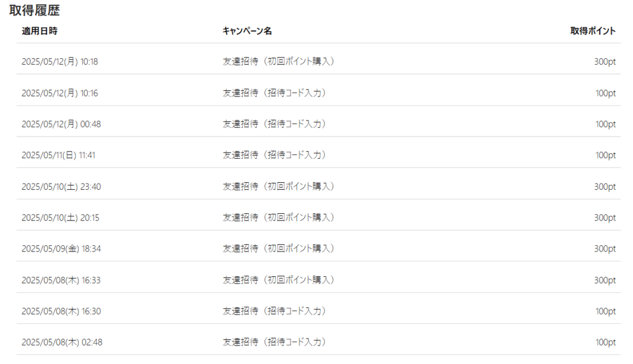Image resolution: width=633 pixels, height=364 pixels.
Task: Select the entry dated 2025/05/12(月) 00:48
Action: coord(61,124)
